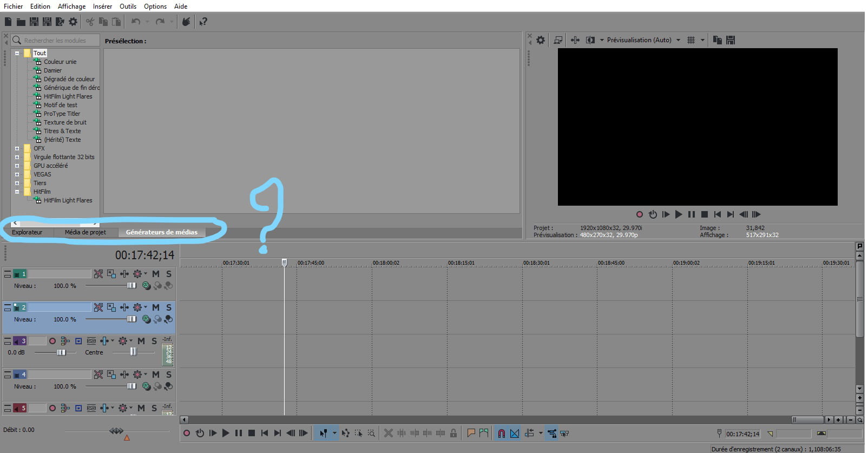Open video preview properties gear icon
Screen dimensions: 868x453
coord(541,40)
